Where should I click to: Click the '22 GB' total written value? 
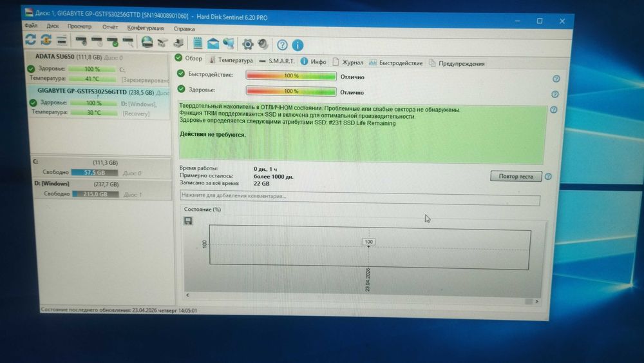click(261, 184)
